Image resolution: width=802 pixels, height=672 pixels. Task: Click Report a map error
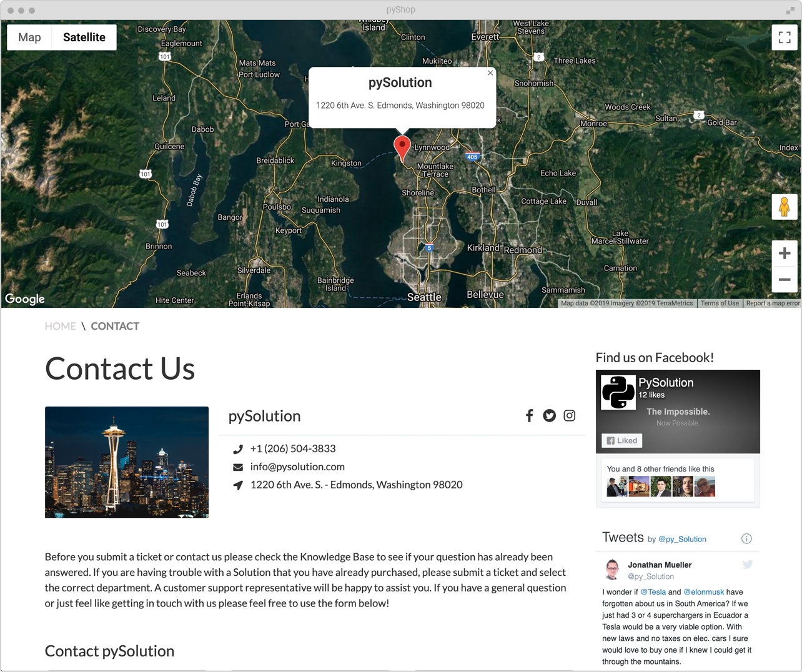point(773,304)
